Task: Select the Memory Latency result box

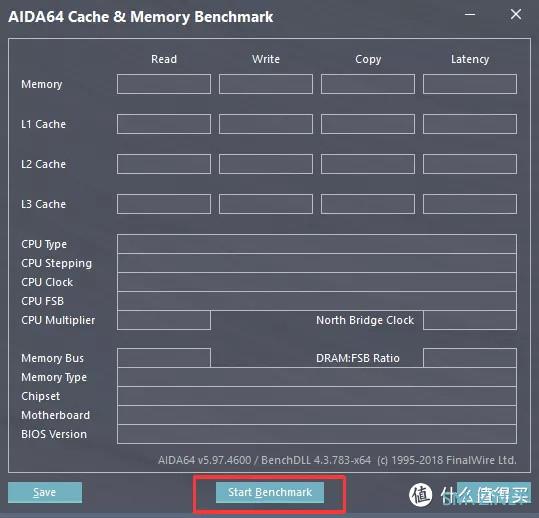Action: 470,84
